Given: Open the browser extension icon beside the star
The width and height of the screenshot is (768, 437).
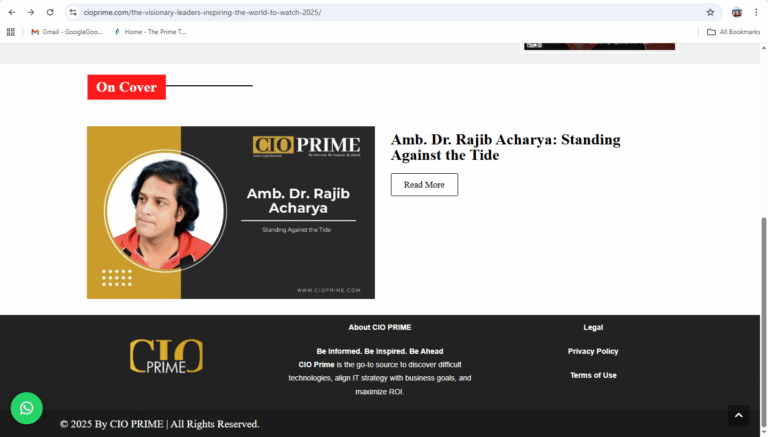Looking at the screenshot, I should pos(737,12).
